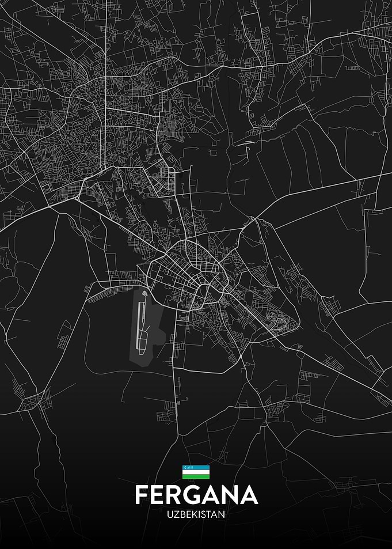Select the letter U in UZBEKISTAN
Image resolution: width=392 pixels, height=549 pixels.
click(170, 514)
